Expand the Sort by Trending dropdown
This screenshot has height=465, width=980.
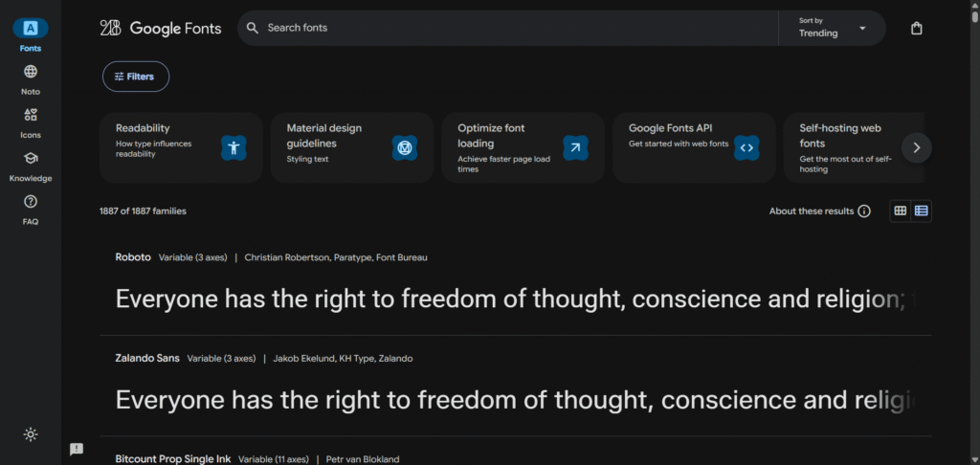point(832,29)
